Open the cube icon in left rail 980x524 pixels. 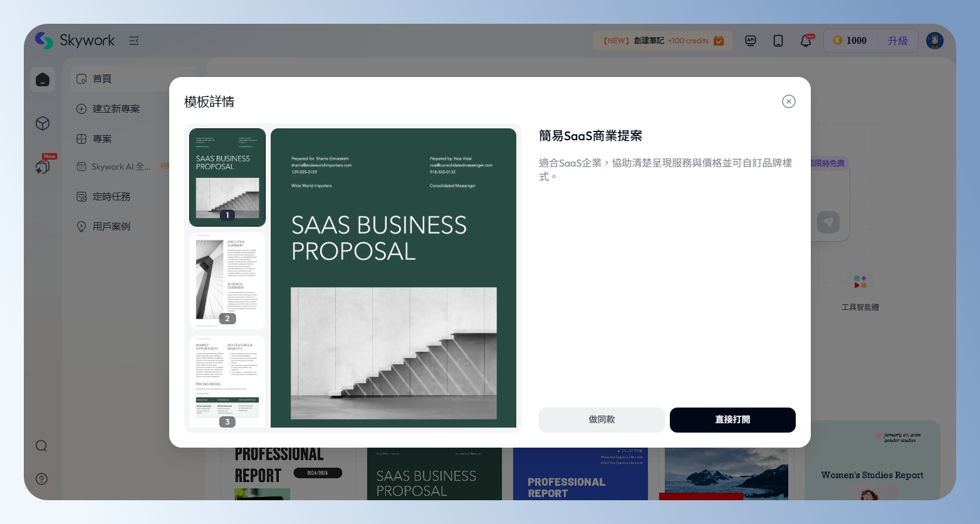point(43,123)
